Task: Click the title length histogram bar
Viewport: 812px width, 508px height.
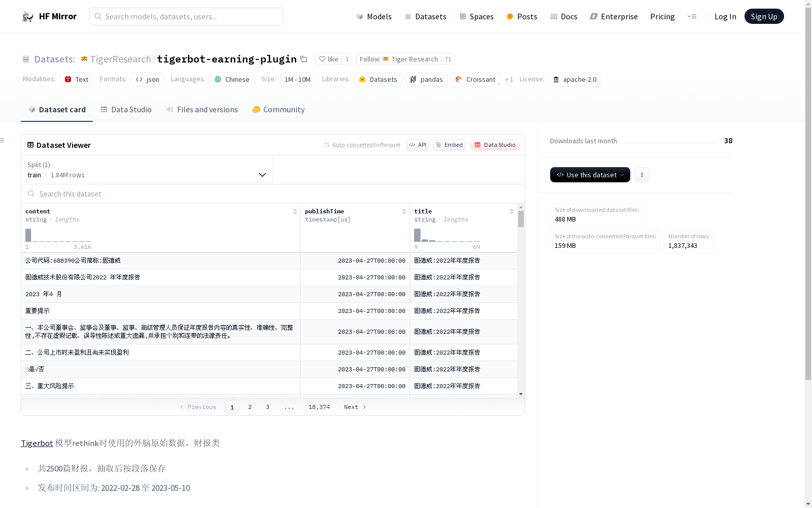Action: coord(417,235)
